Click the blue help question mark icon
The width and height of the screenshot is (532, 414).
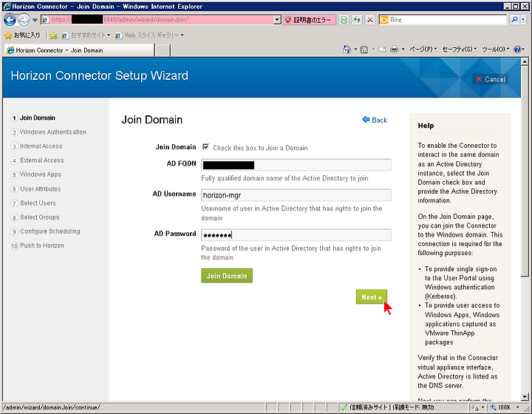[x=517, y=50]
